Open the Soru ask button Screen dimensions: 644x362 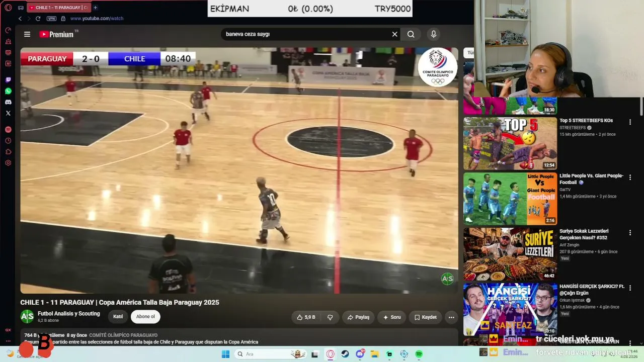click(x=392, y=317)
